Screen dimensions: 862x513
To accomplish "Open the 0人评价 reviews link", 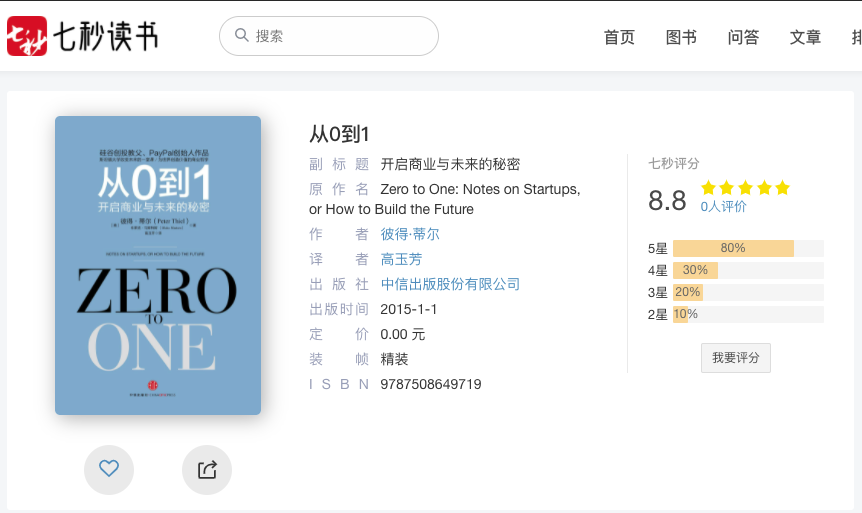I will click(723, 207).
